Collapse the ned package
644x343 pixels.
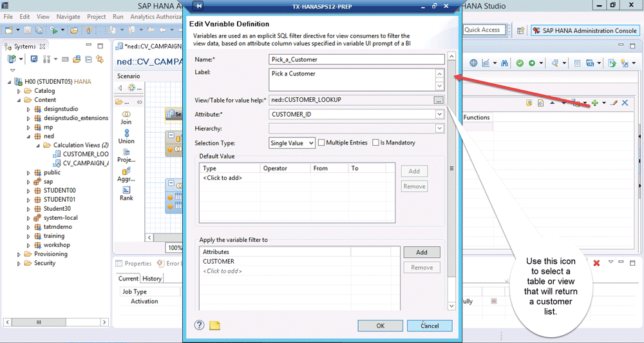tap(28, 136)
